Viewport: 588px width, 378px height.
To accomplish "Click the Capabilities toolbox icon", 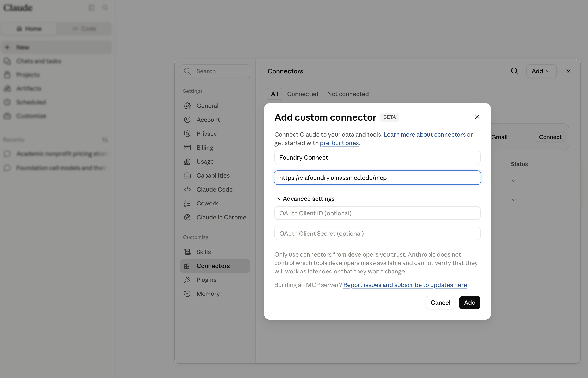I will pyautogui.click(x=187, y=175).
